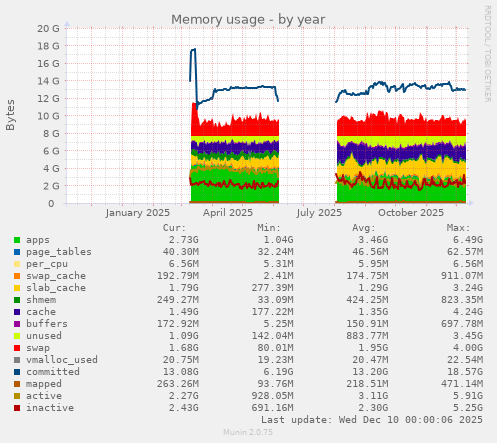The height and width of the screenshot is (443, 497).
Task: Click apps current value 2.73G
Action: coord(184,240)
